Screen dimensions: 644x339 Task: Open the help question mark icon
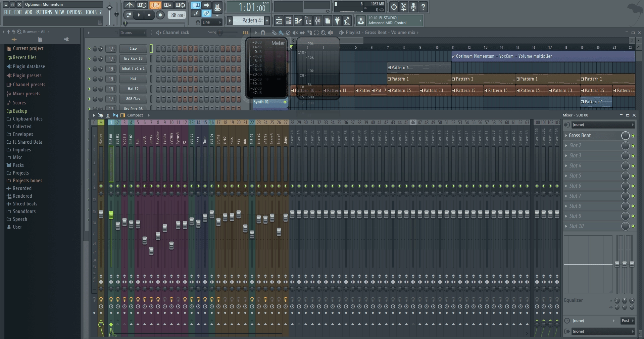[423, 7]
